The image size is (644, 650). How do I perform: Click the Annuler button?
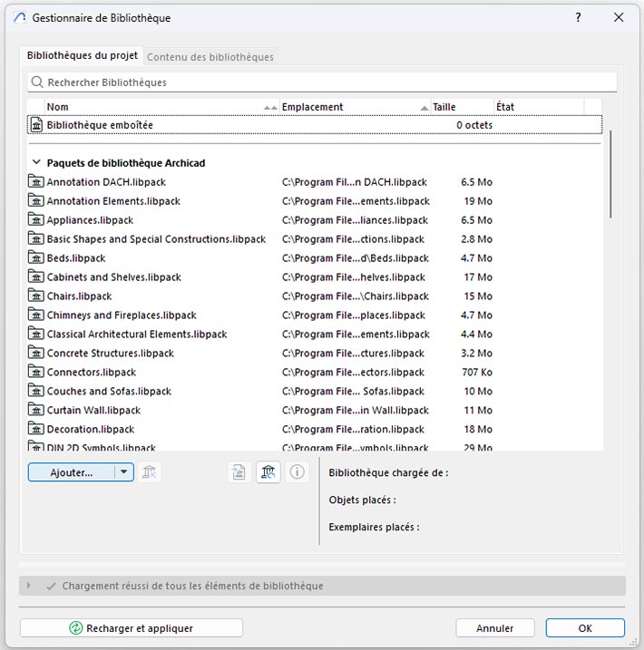click(x=494, y=628)
